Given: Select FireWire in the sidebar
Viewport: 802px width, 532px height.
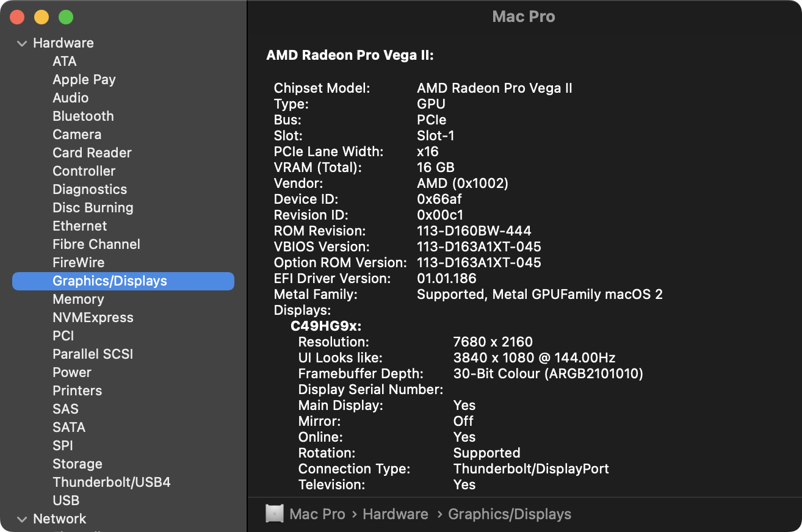Looking at the screenshot, I should tap(79, 262).
